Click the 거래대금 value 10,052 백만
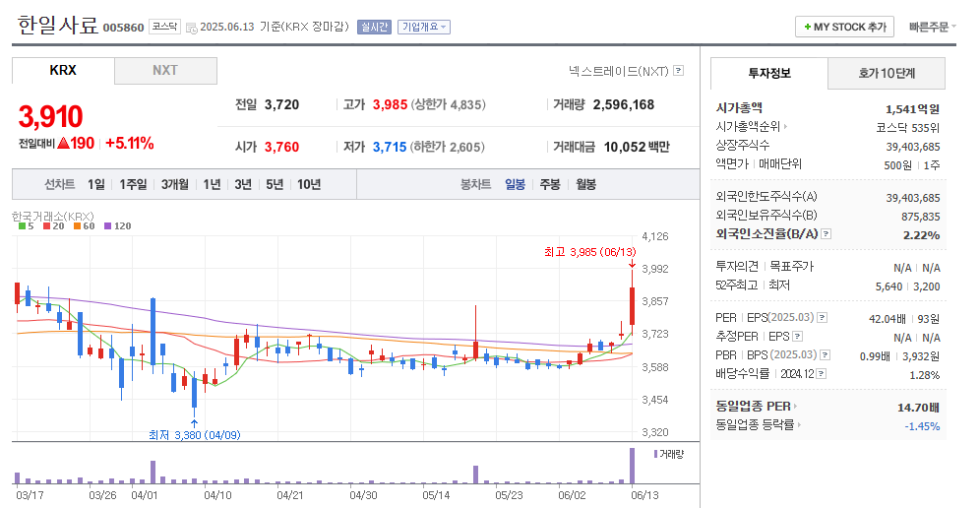Image resolution: width=980 pixels, height=508 pixels. (x=637, y=147)
